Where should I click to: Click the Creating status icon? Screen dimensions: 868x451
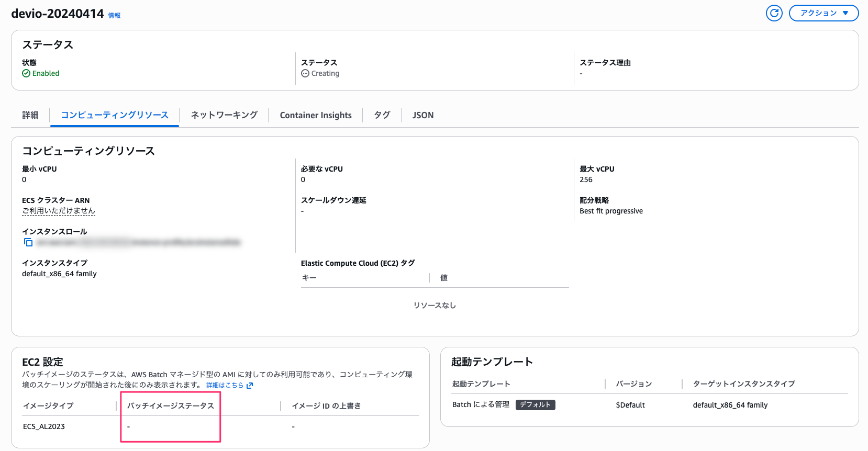305,73
